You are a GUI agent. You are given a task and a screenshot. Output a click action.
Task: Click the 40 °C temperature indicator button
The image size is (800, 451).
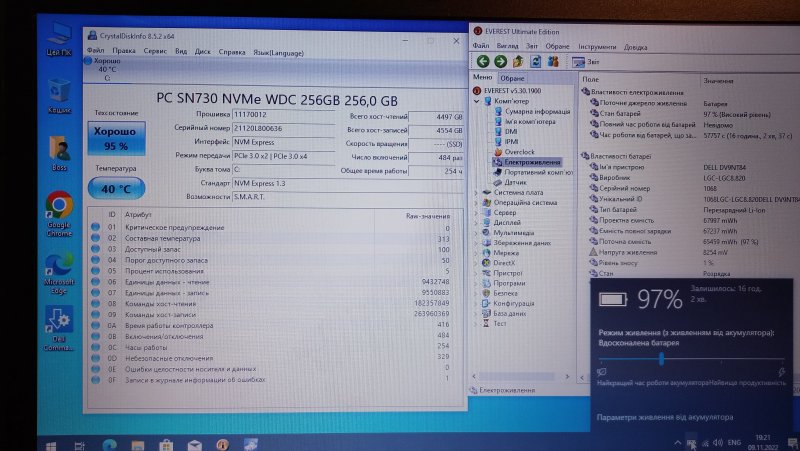[x=116, y=187]
